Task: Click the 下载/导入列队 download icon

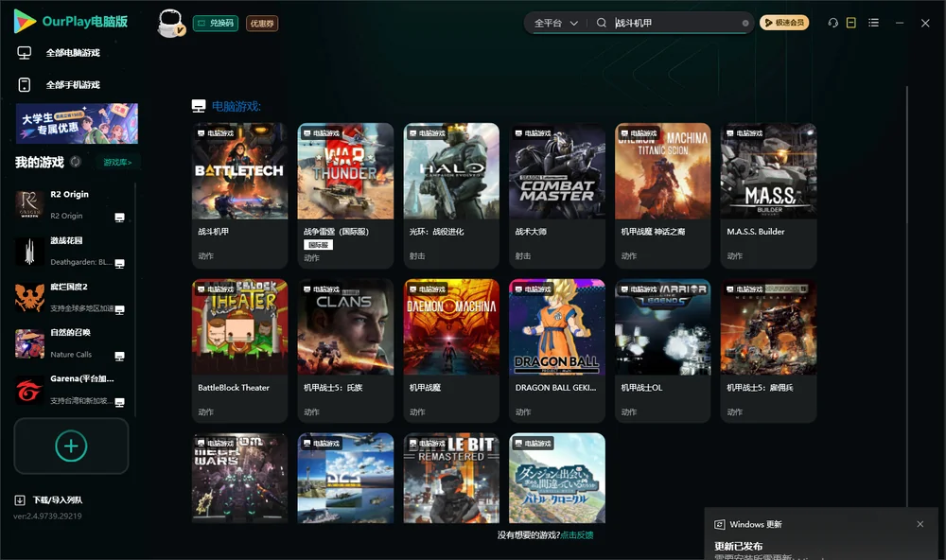Action: click(x=20, y=499)
